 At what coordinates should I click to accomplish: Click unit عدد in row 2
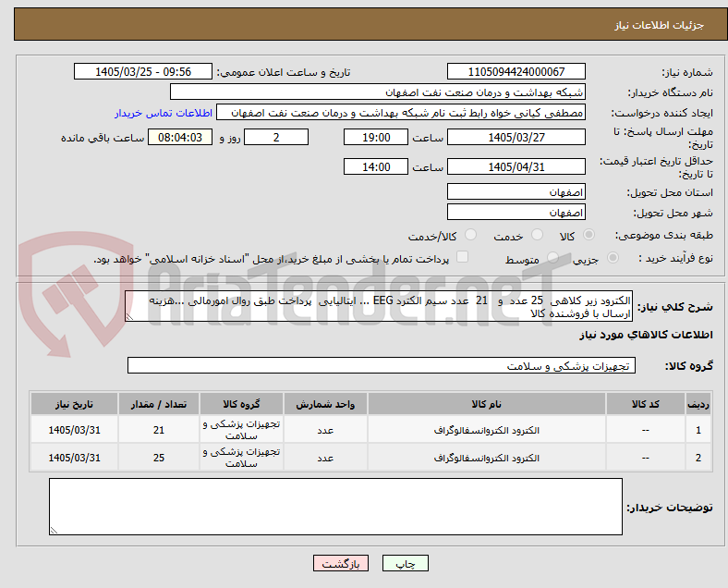(325, 458)
